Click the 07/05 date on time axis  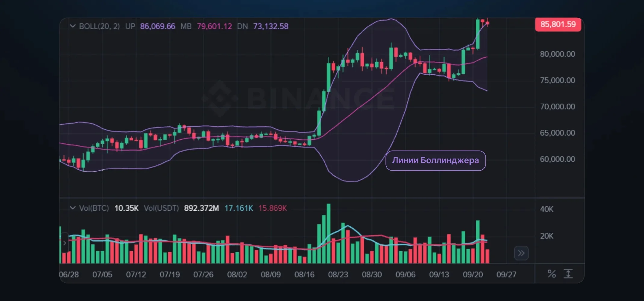click(102, 275)
